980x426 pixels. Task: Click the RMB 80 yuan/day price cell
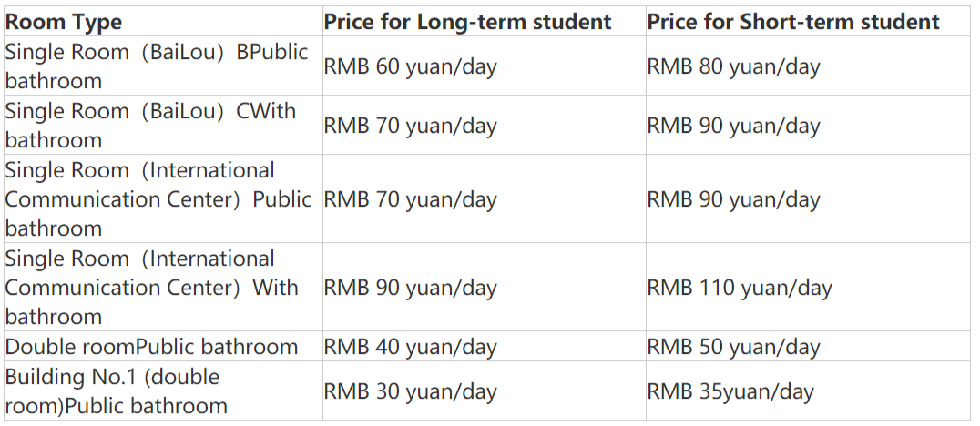pyautogui.click(x=733, y=66)
